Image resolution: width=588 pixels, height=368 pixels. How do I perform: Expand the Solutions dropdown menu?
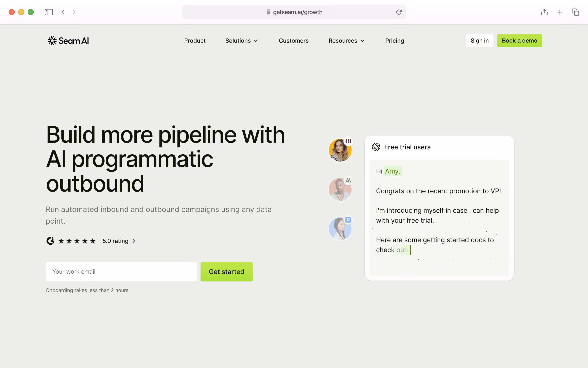241,41
